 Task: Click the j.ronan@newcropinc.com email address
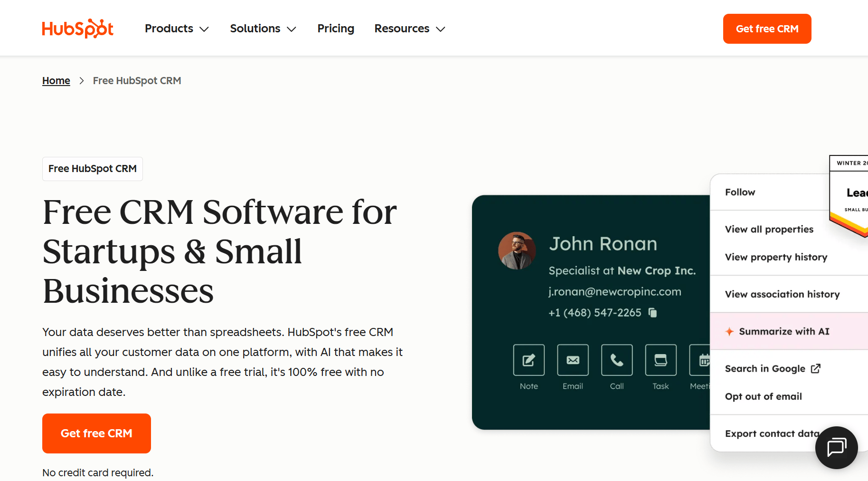615,291
